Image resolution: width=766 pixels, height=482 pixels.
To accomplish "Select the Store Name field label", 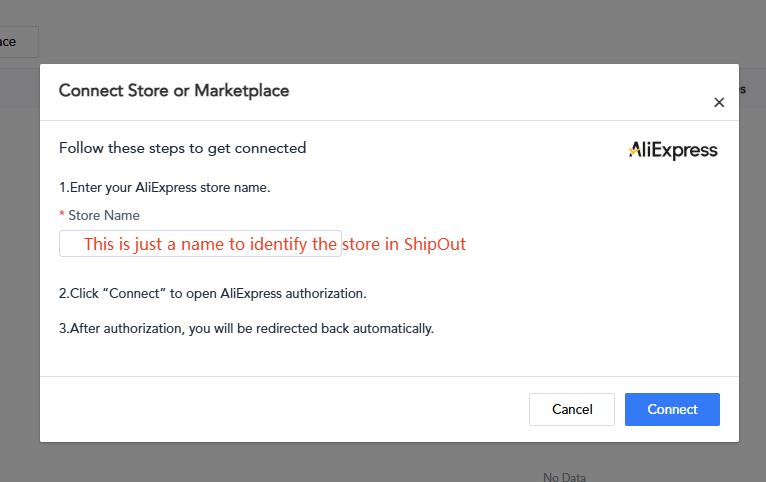I will [103, 215].
